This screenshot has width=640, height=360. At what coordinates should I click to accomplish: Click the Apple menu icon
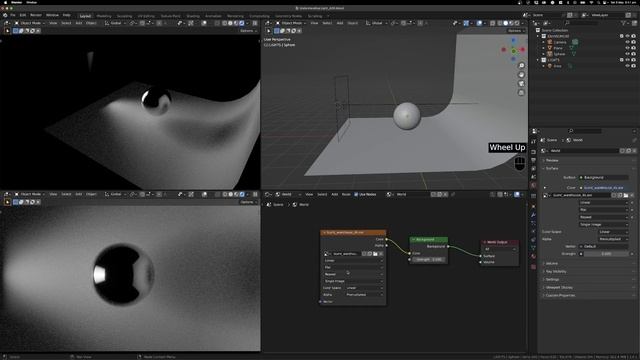click(x=5, y=2)
